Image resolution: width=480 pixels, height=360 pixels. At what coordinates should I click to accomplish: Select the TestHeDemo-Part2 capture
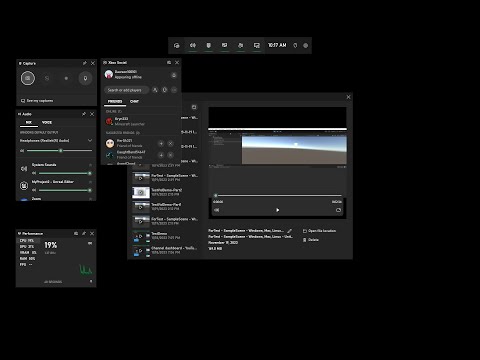pos(165,192)
